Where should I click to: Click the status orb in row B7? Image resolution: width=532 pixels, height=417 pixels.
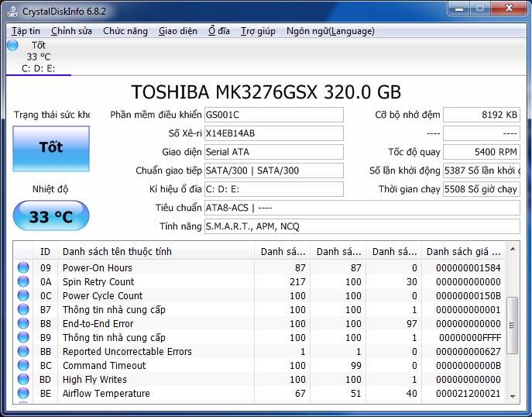point(23,309)
